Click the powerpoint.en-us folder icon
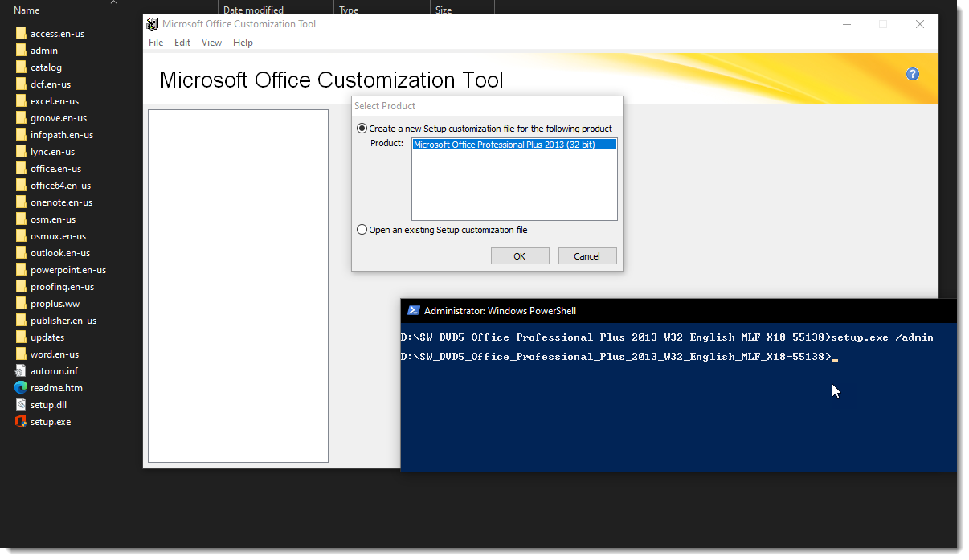 click(21, 270)
